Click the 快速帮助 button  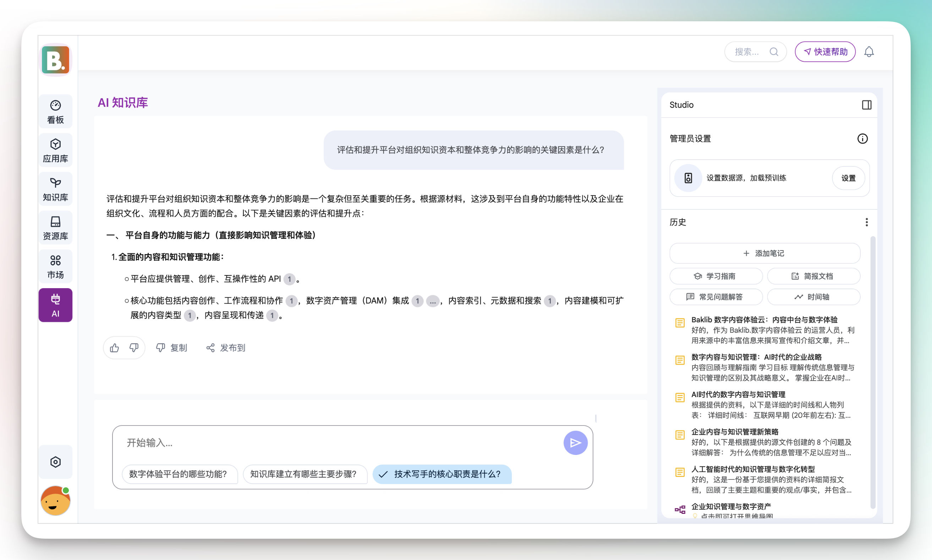coord(825,52)
